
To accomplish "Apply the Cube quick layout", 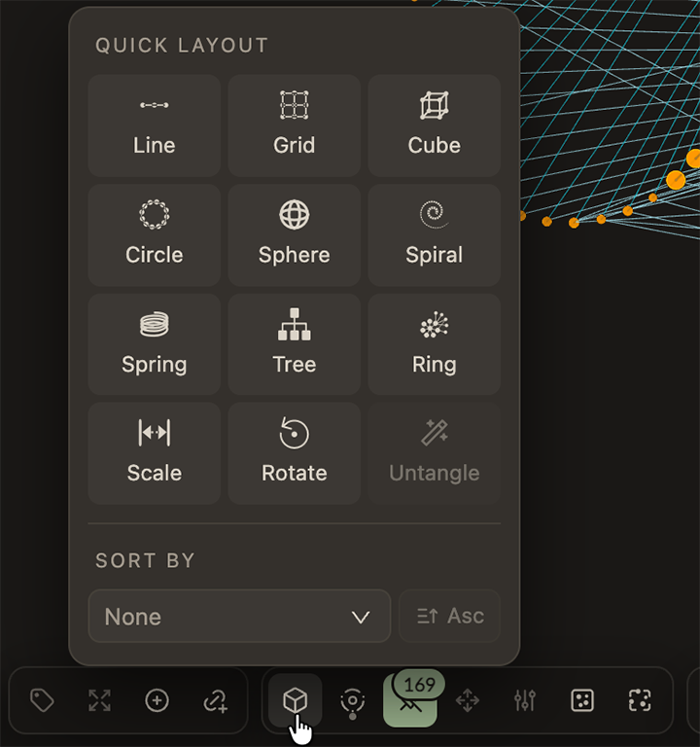I will pos(434,125).
